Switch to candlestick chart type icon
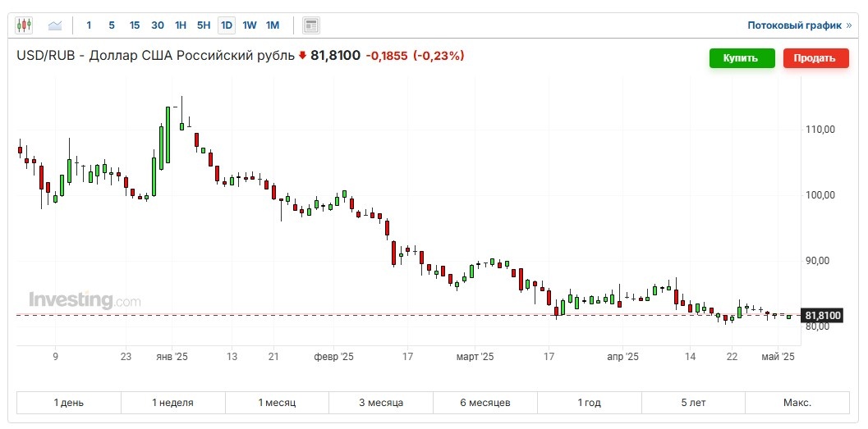This screenshot has width=868, height=429. (x=24, y=25)
